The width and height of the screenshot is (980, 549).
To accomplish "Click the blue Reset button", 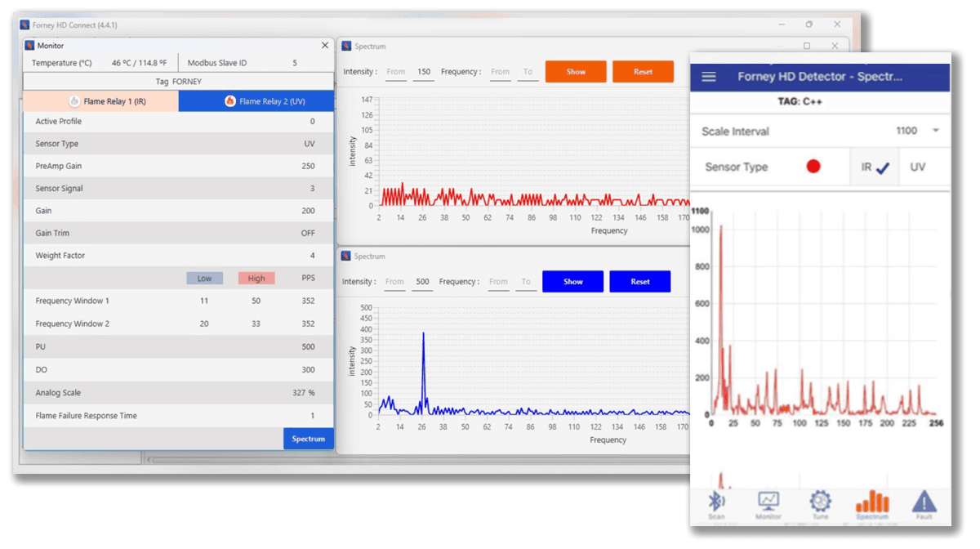I will [x=640, y=282].
